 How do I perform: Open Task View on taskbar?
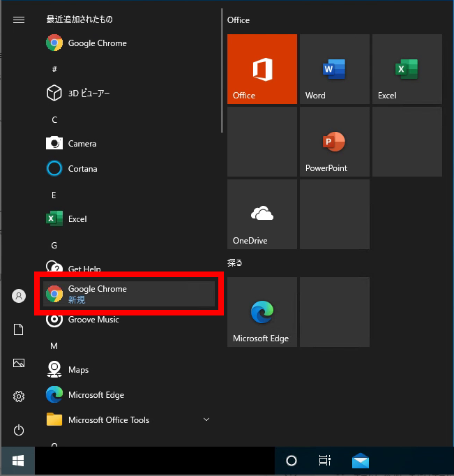tap(324, 461)
